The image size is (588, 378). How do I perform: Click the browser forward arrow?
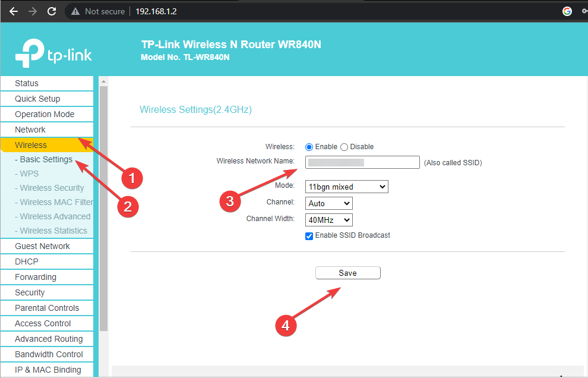click(33, 11)
